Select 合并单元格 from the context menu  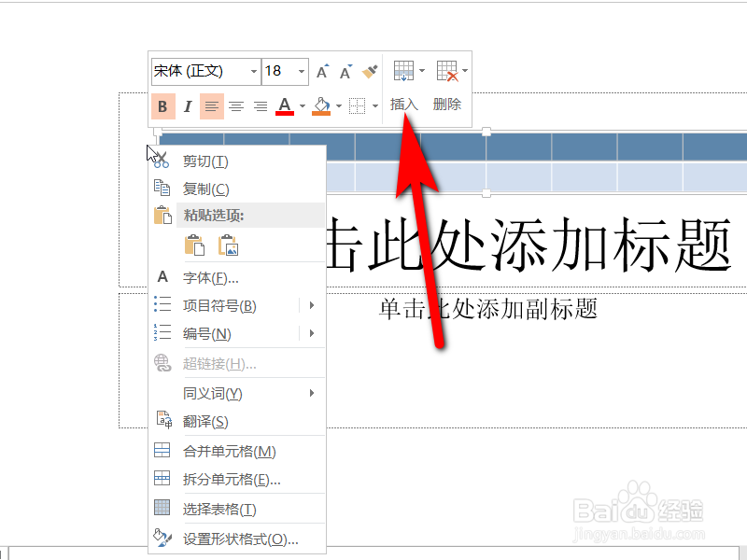click(x=219, y=450)
